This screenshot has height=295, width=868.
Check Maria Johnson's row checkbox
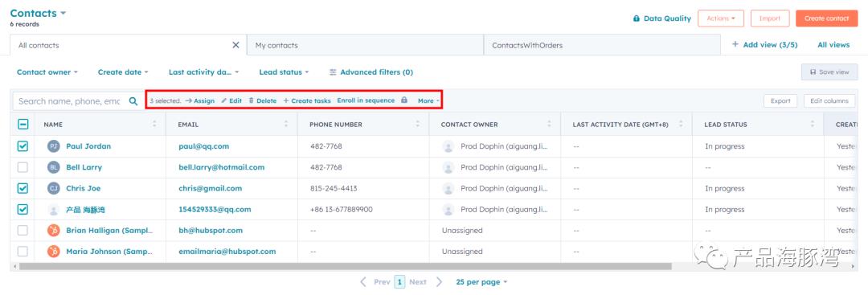23,252
